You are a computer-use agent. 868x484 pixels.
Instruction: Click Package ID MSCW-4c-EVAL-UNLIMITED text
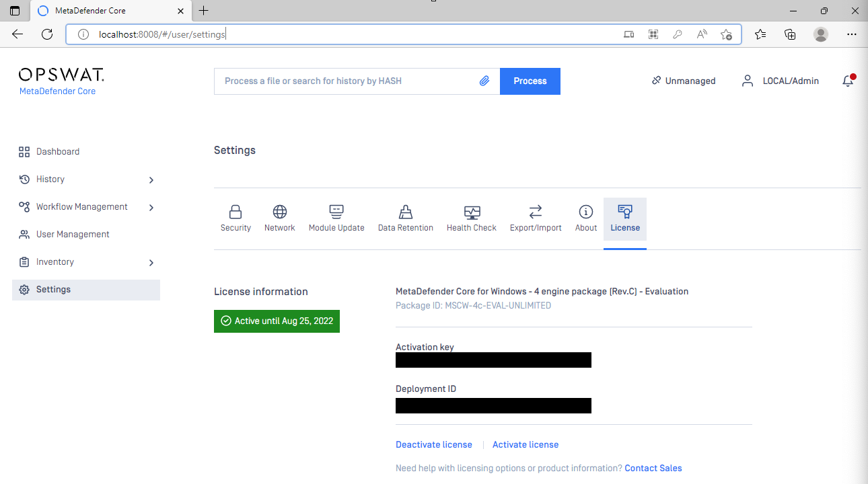[x=473, y=306]
